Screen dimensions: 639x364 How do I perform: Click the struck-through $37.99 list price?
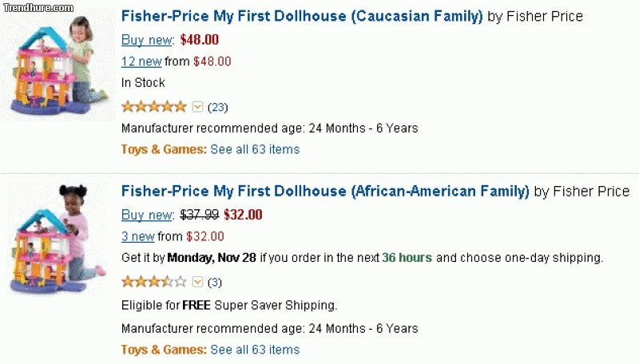pos(200,215)
